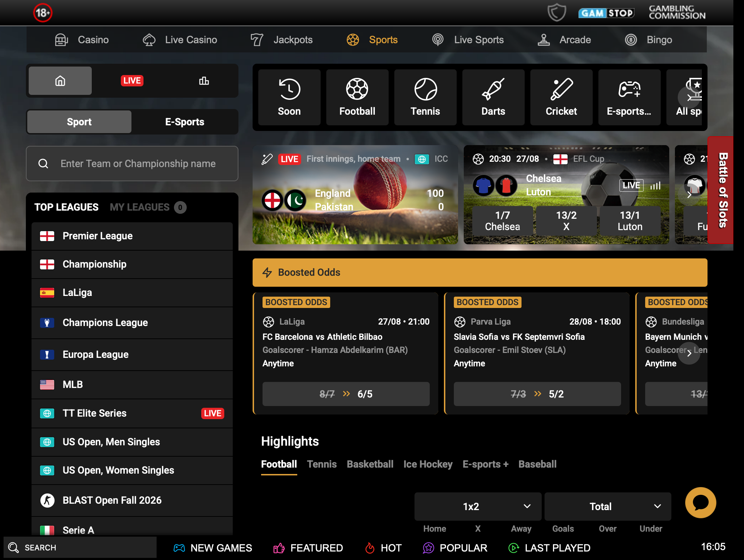This screenshot has height=560, width=744.
Task: Open the Battle of Slots side banner
Action: 721,190
